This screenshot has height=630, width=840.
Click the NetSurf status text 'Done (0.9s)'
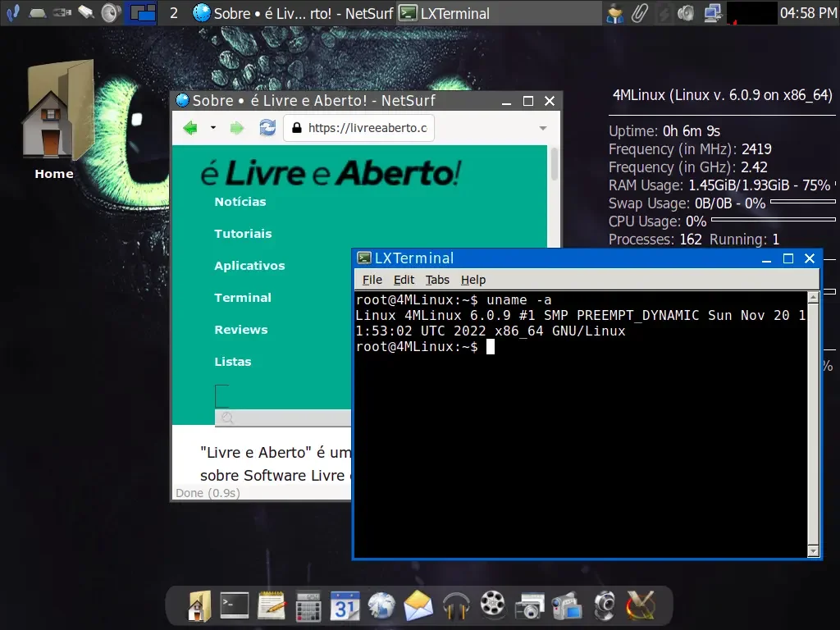(x=208, y=493)
